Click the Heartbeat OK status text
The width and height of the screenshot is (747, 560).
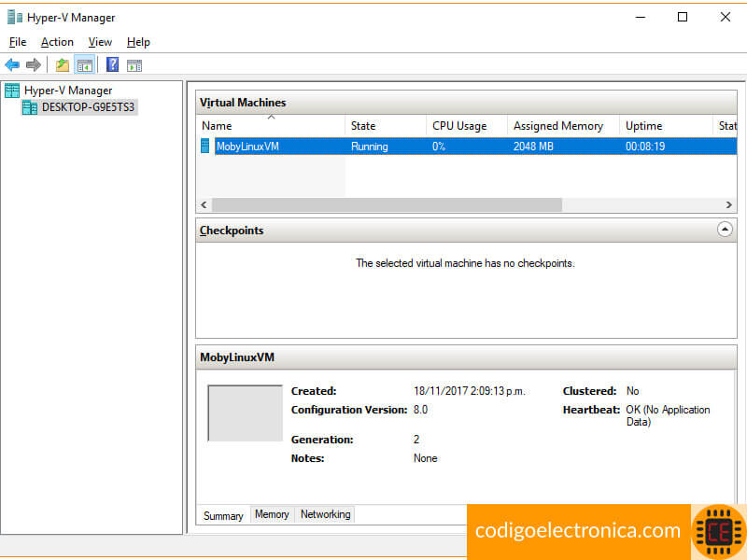pyautogui.click(x=668, y=415)
